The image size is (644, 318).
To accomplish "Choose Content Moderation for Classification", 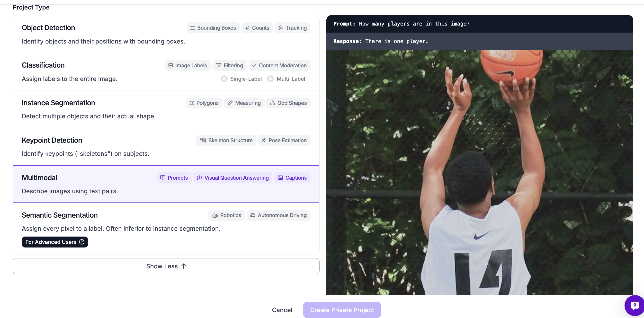I will (x=279, y=65).
